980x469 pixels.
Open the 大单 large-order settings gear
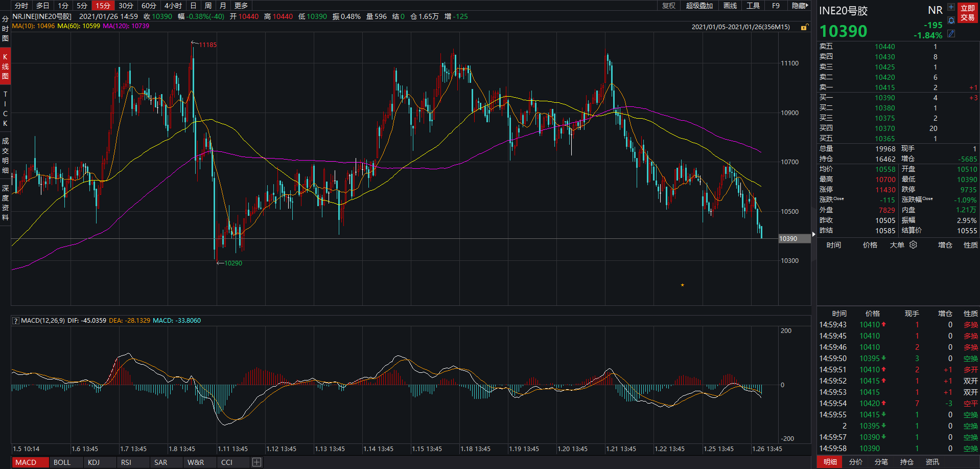click(913, 245)
